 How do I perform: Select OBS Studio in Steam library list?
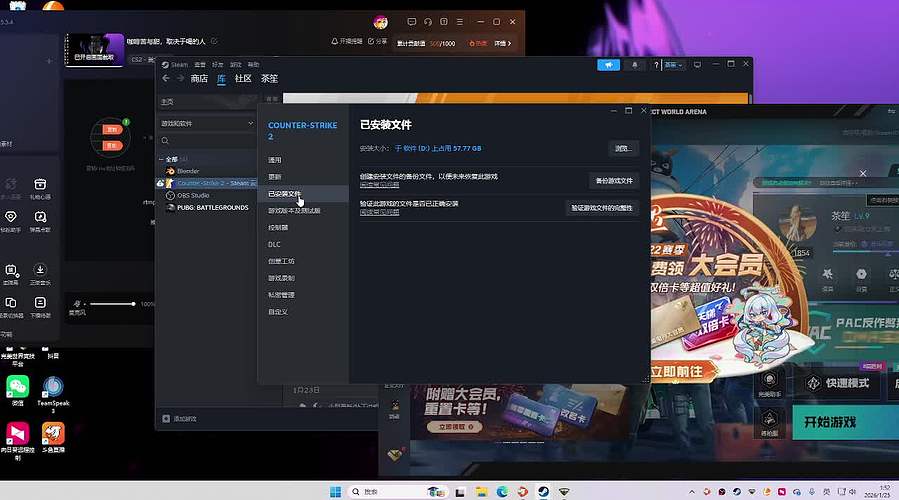point(193,195)
